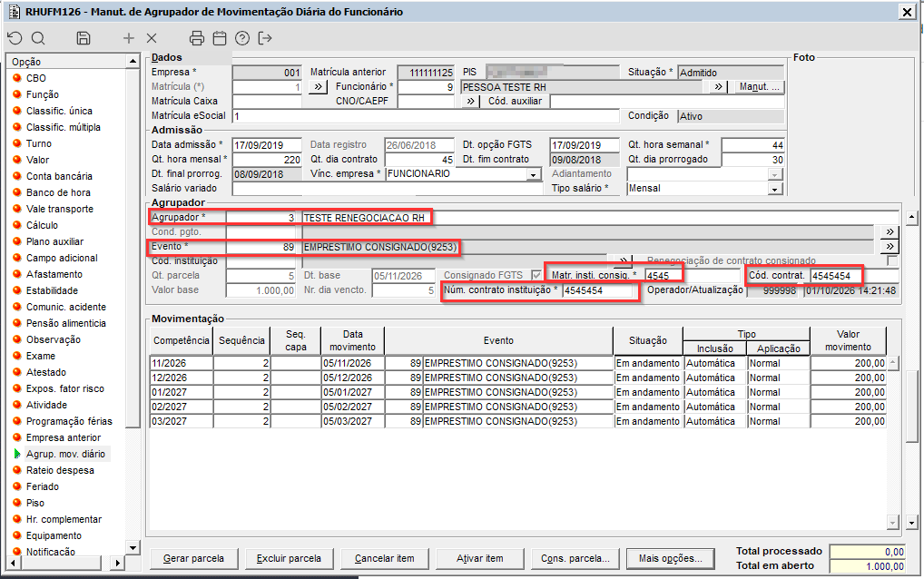The width and height of the screenshot is (924, 579).
Task: Save the record with diskette icon
Action: [x=84, y=38]
